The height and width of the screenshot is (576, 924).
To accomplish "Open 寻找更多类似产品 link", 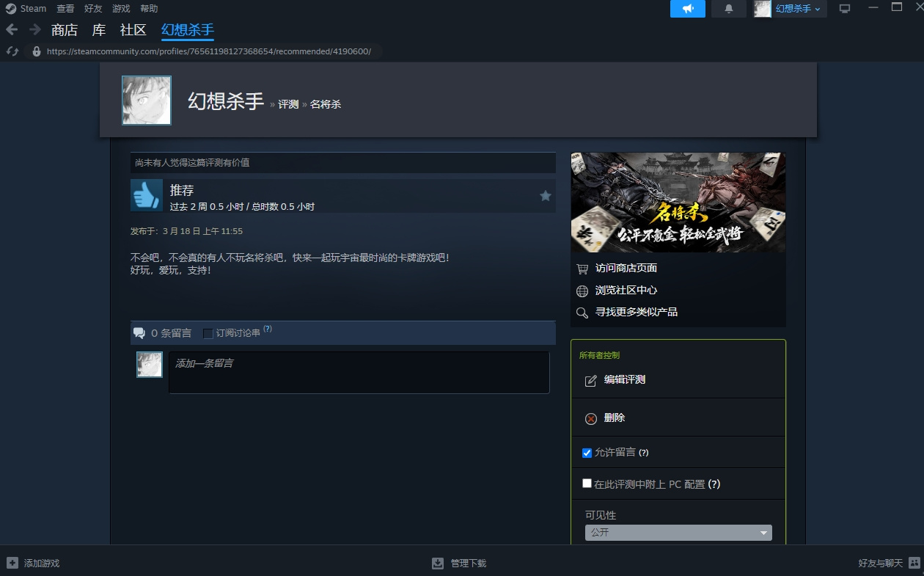I will [637, 313].
